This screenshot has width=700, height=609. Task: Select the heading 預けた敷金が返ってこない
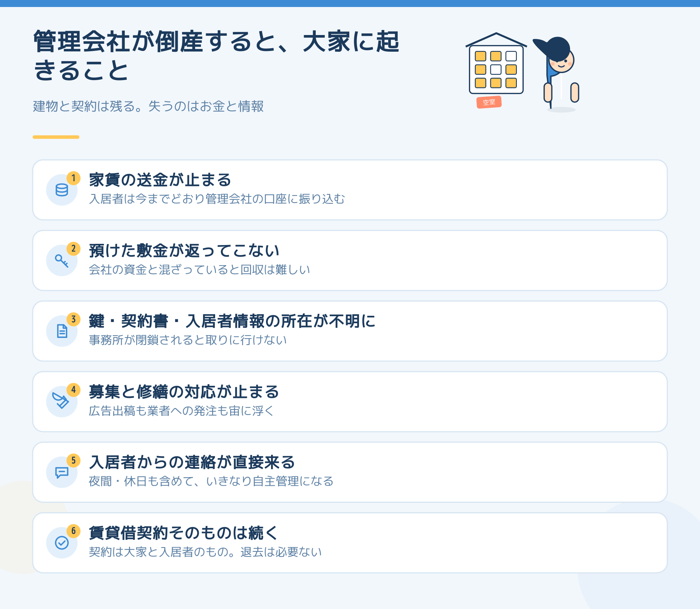(x=184, y=251)
